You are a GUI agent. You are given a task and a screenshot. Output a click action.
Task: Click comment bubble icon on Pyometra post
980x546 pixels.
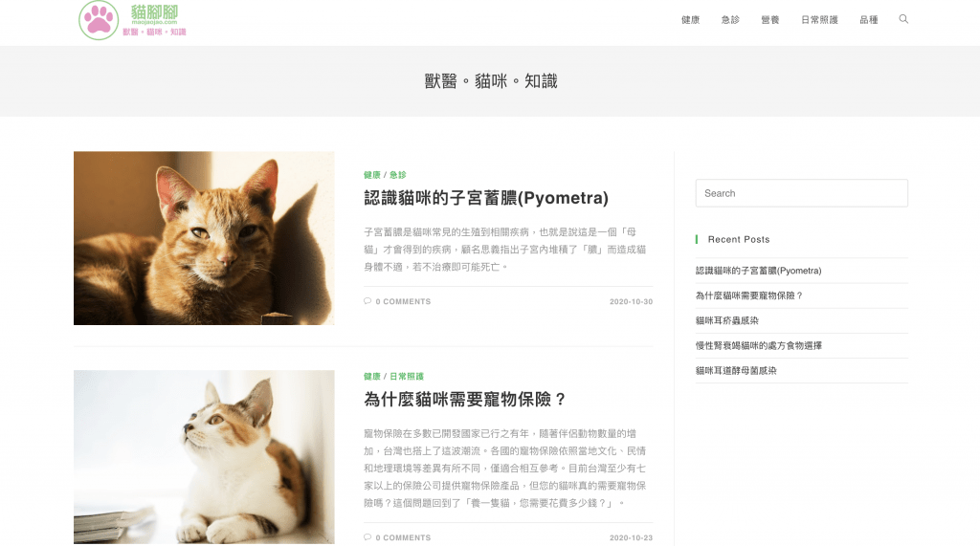(367, 301)
